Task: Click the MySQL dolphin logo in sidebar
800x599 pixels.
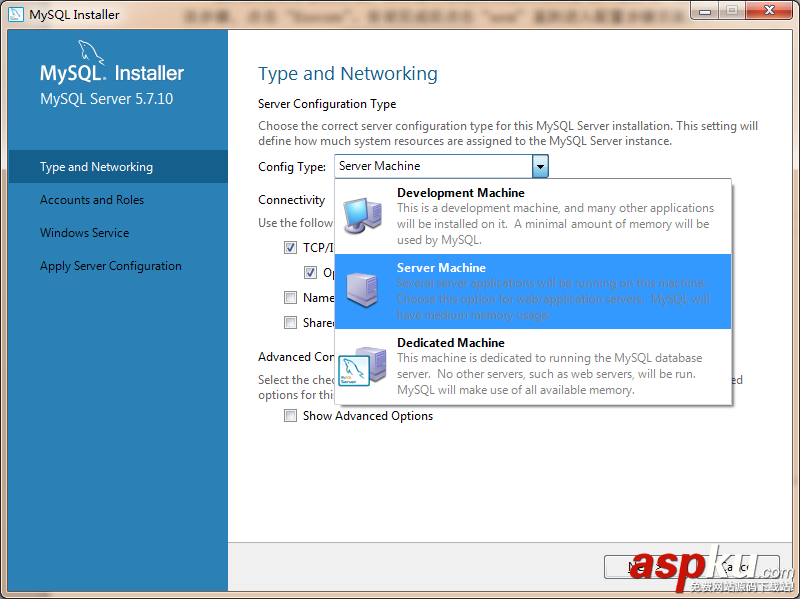Action: coord(90,53)
